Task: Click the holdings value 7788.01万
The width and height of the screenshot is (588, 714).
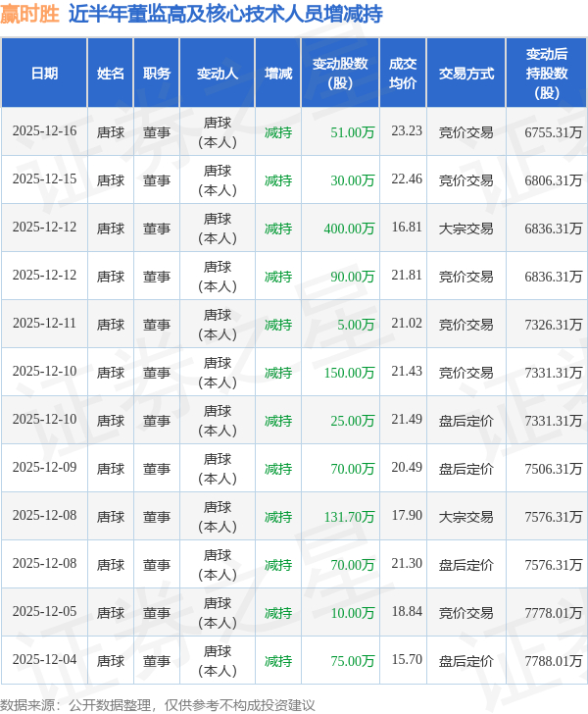Action: (554, 661)
